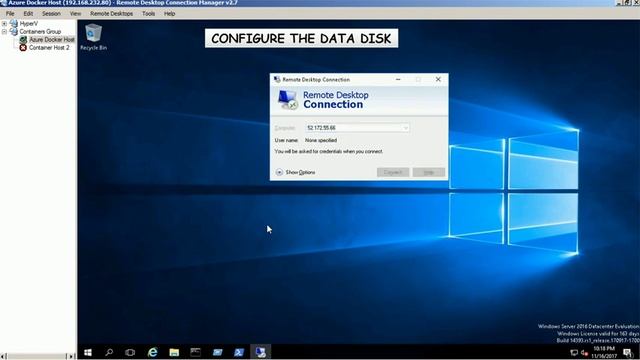
Task: Expand the HyperV tree node
Action: (x=4, y=24)
